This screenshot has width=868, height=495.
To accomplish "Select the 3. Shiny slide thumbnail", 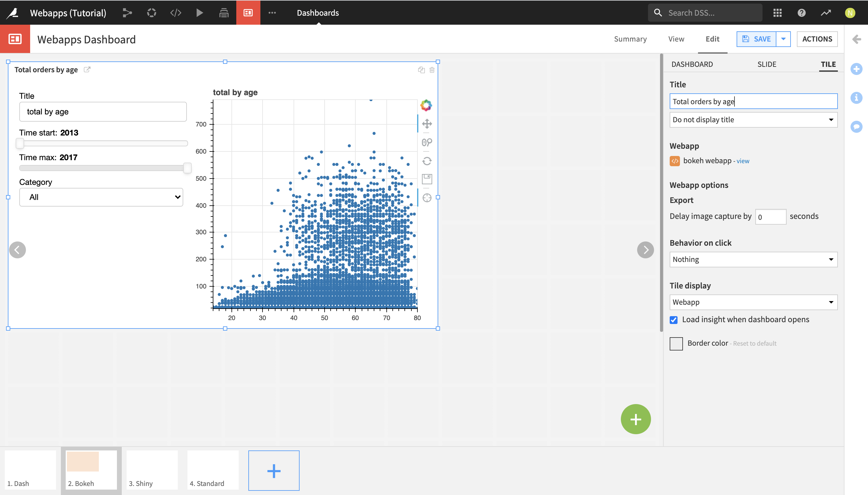I will point(152,470).
